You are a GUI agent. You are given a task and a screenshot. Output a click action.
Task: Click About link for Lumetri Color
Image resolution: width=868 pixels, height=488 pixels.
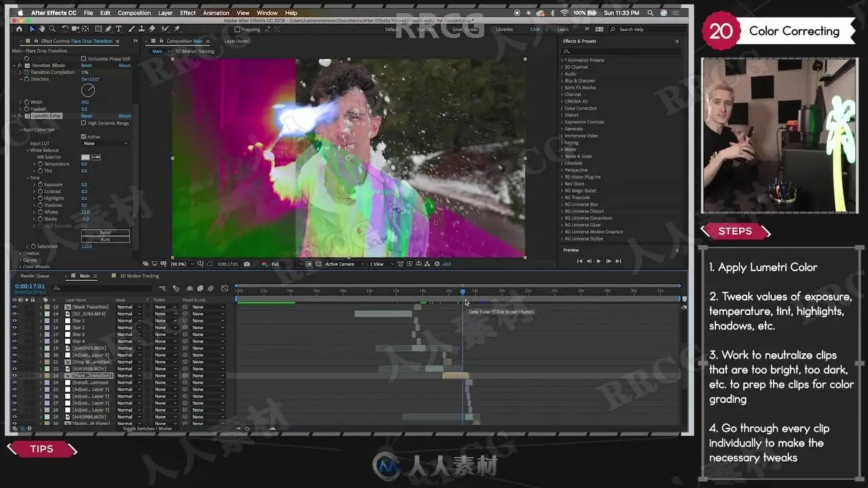[x=125, y=116]
